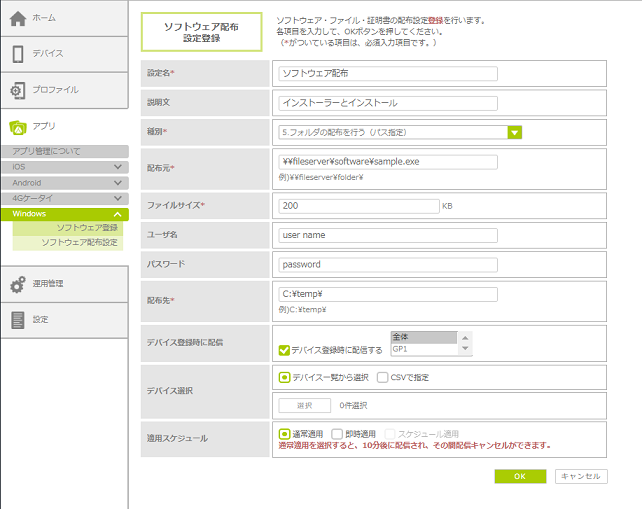Open ソフトウェア配布設定 submenu item
642x509 pixels.
(79, 243)
